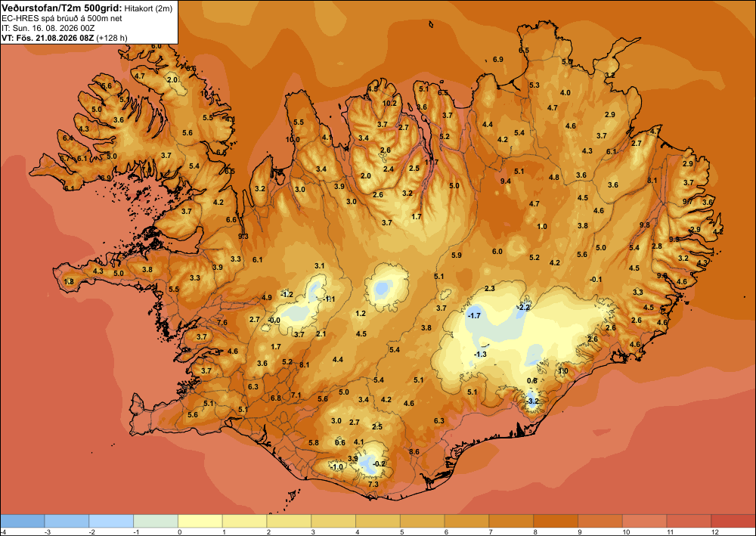Click the temperature value '2.4' on the map

pos(388,169)
